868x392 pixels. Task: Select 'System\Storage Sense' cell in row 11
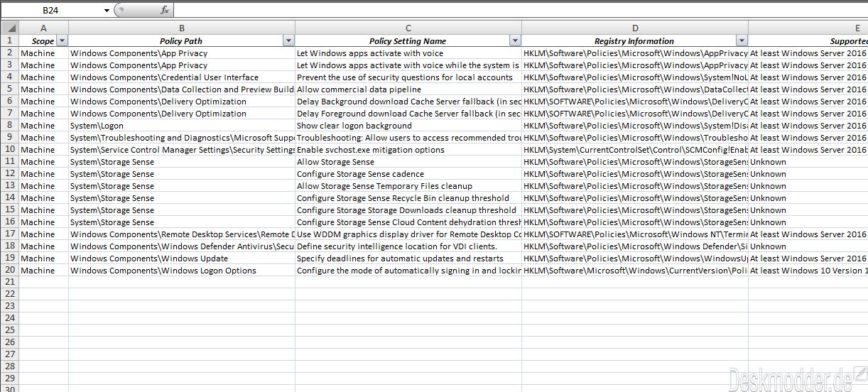[182, 162]
